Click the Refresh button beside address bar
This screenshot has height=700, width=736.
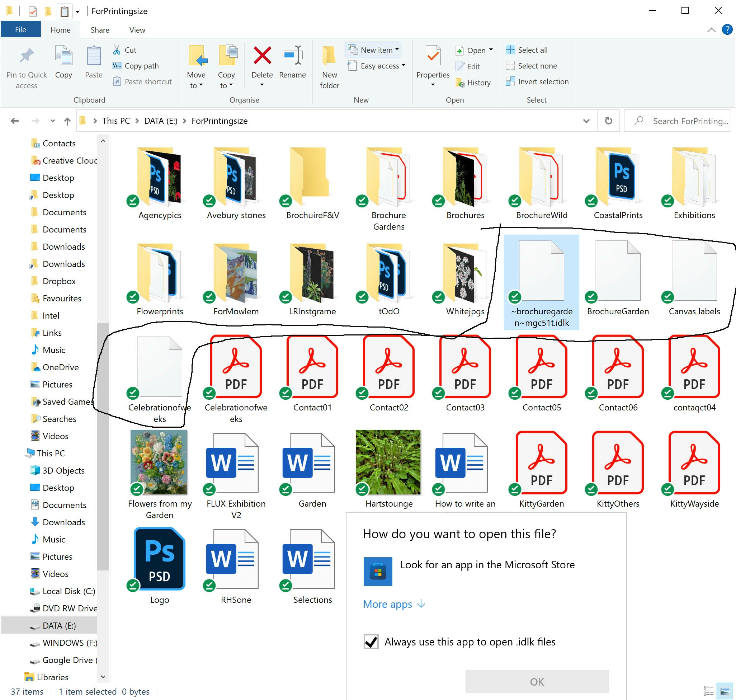tap(608, 121)
